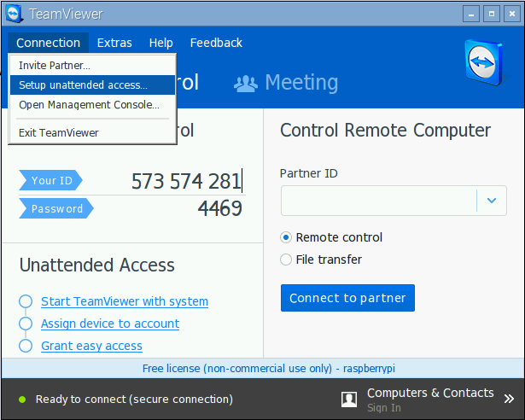Click the Partner ID label
Viewport: 525px width, 420px height.
309,173
